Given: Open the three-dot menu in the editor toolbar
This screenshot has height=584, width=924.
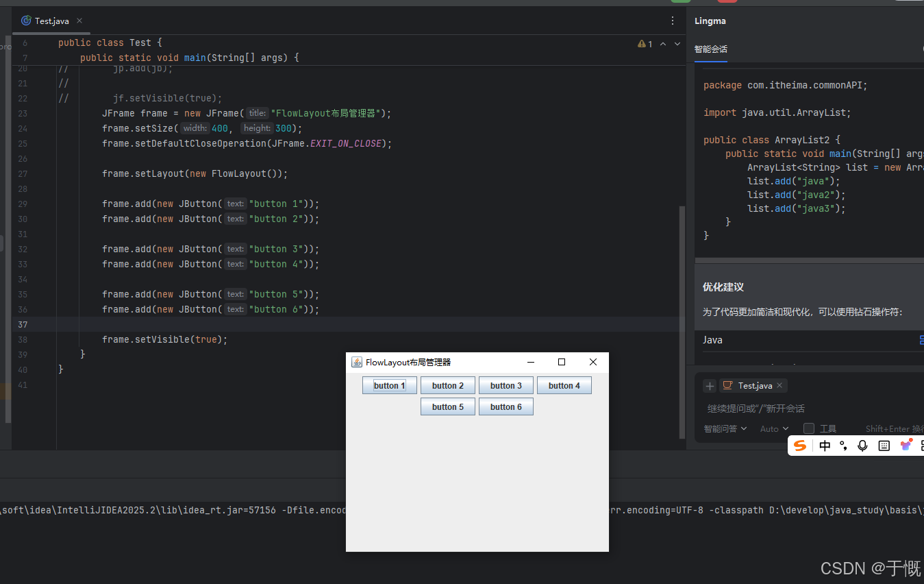Looking at the screenshot, I should click(x=672, y=21).
